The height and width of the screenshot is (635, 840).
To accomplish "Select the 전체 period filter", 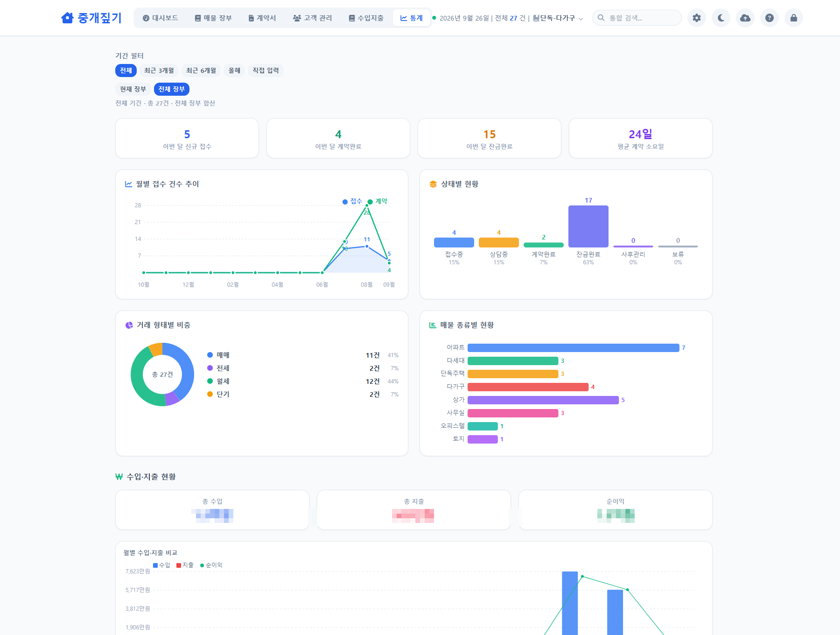I will coord(126,71).
